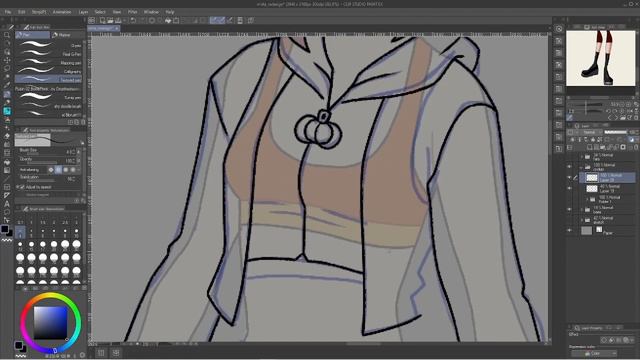
Task: Click the New document icon in command bar
Action: click(x=102, y=20)
